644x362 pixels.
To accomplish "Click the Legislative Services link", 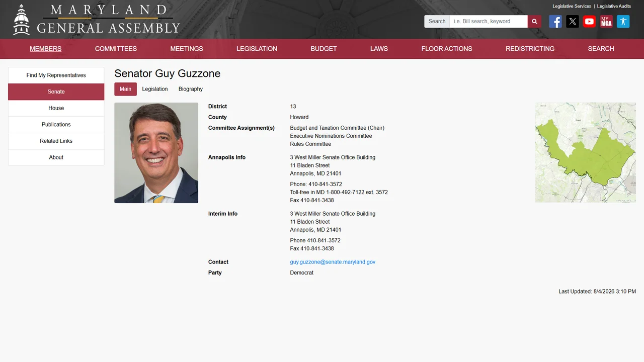I will 572,7.
